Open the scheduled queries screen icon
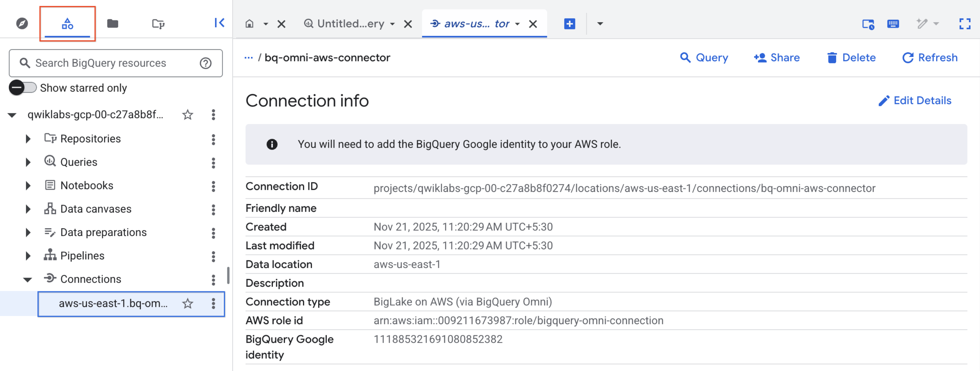The width and height of the screenshot is (980, 371). pos(868,24)
